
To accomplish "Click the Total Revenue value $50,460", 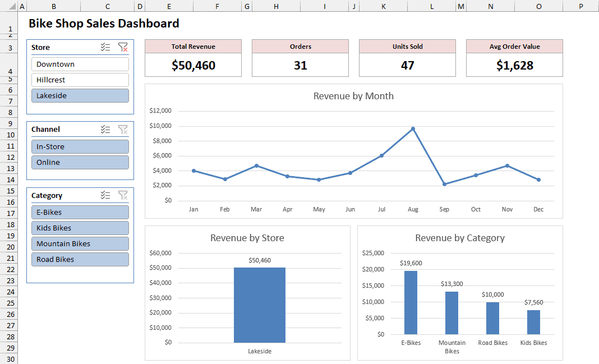I will tap(193, 65).
